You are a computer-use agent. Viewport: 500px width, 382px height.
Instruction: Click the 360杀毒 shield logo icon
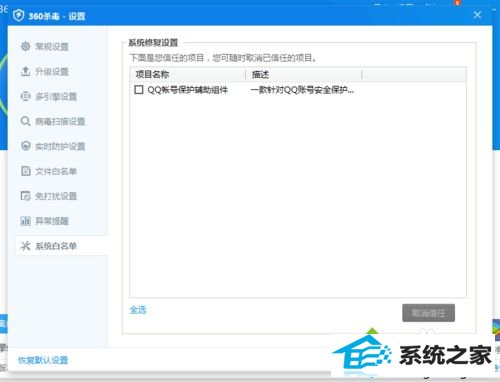click(18, 15)
